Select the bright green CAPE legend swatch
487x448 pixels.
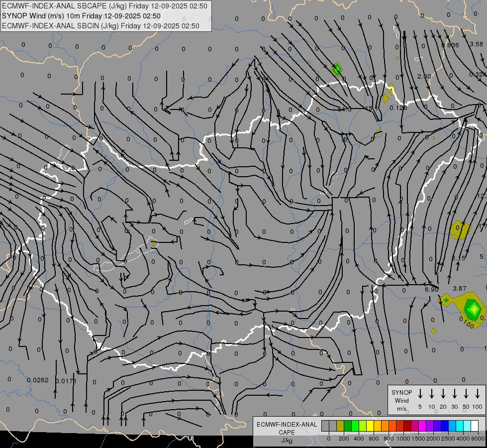(355, 426)
